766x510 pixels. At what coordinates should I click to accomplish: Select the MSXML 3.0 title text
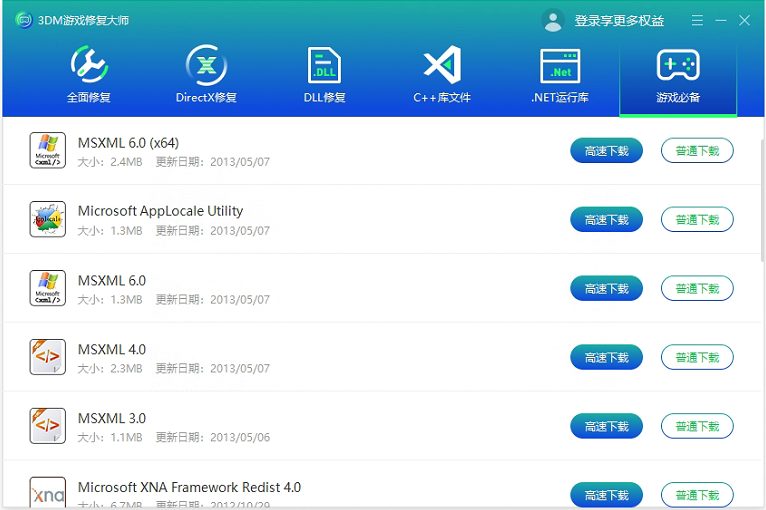tap(112, 418)
